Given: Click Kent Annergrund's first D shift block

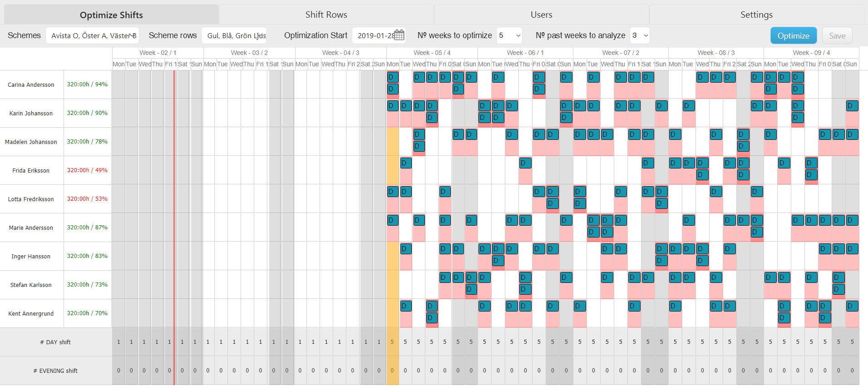Looking at the screenshot, I should click(406, 306).
